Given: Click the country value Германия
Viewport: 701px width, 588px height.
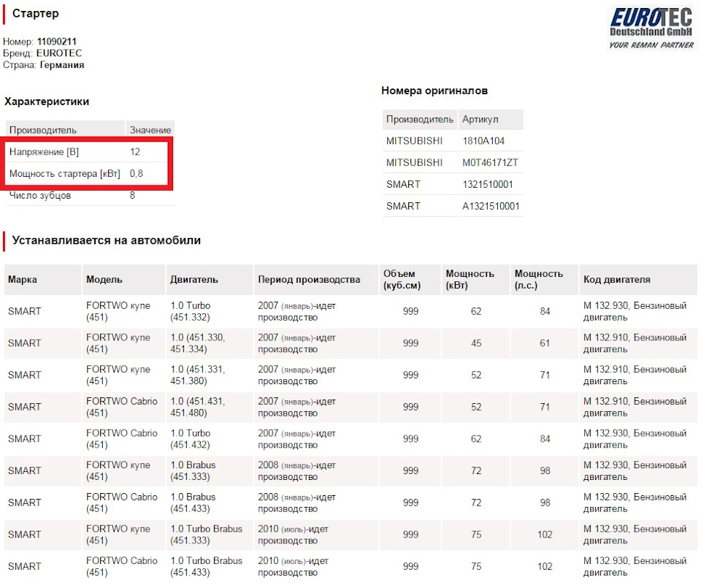Looking at the screenshot, I should coord(61,65).
